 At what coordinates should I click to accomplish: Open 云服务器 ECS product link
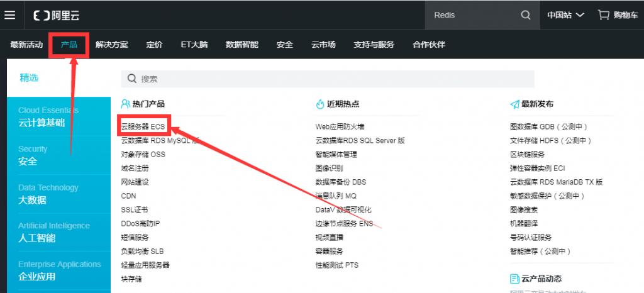143,127
